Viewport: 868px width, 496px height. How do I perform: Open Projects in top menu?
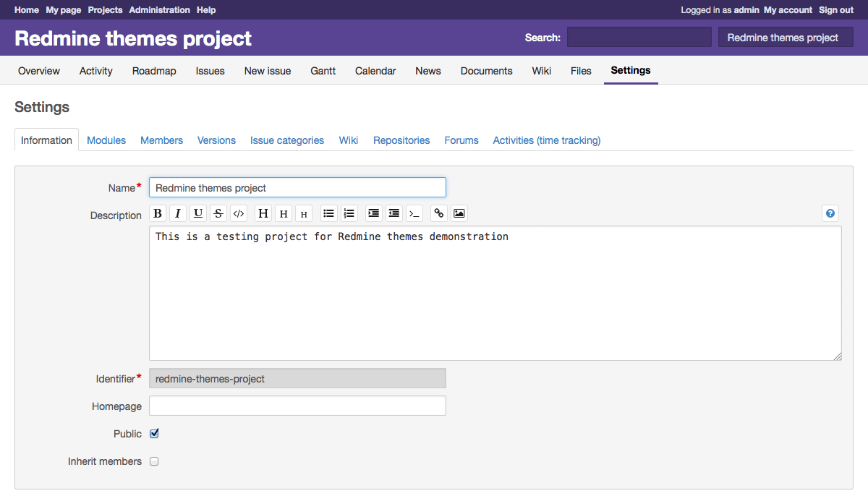click(105, 10)
